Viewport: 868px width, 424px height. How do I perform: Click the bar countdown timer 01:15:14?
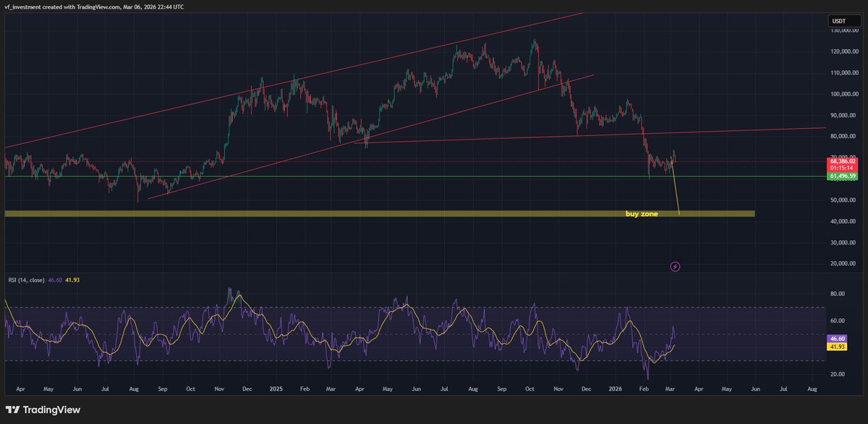coord(843,167)
